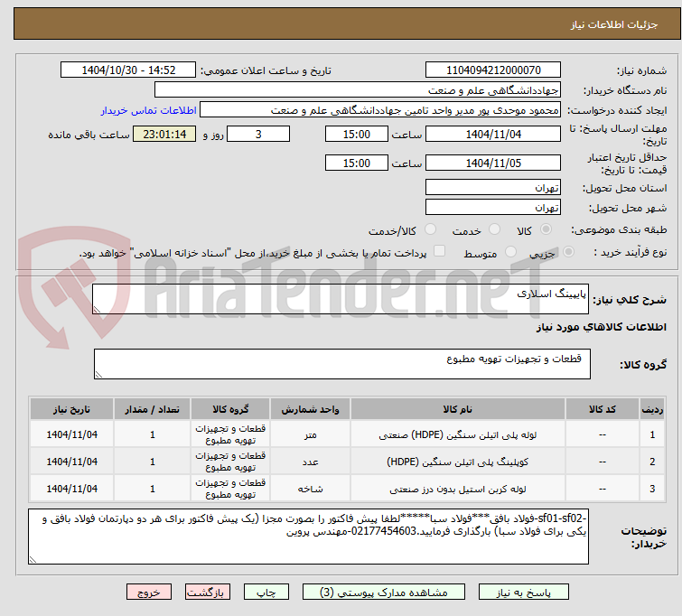
Task: Click the item کوپلینگ پلی اتیلن سنگین (HDPE)
Action: pyautogui.click(x=458, y=462)
